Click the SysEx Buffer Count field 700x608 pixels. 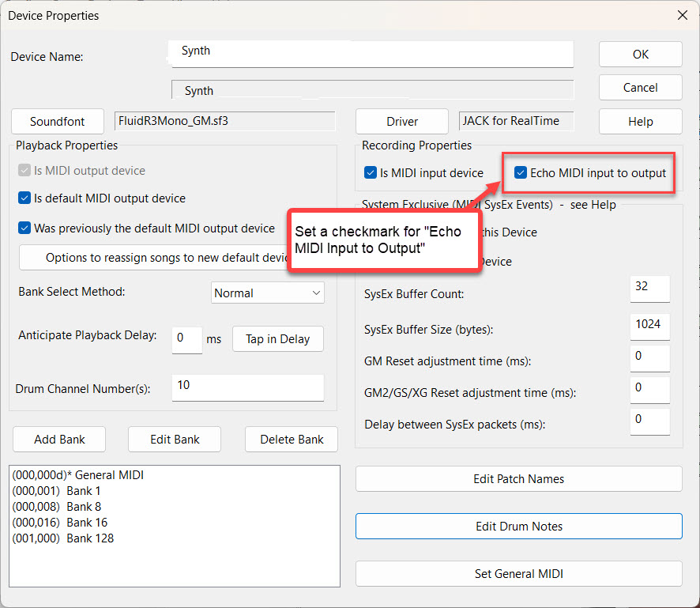click(x=649, y=289)
